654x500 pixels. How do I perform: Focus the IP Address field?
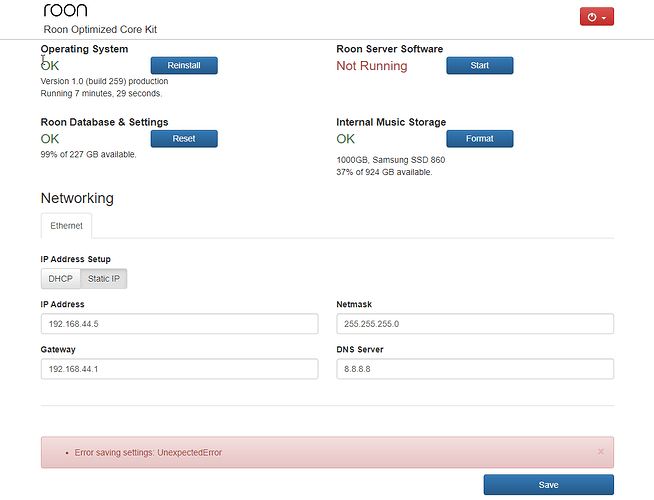tap(179, 324)
